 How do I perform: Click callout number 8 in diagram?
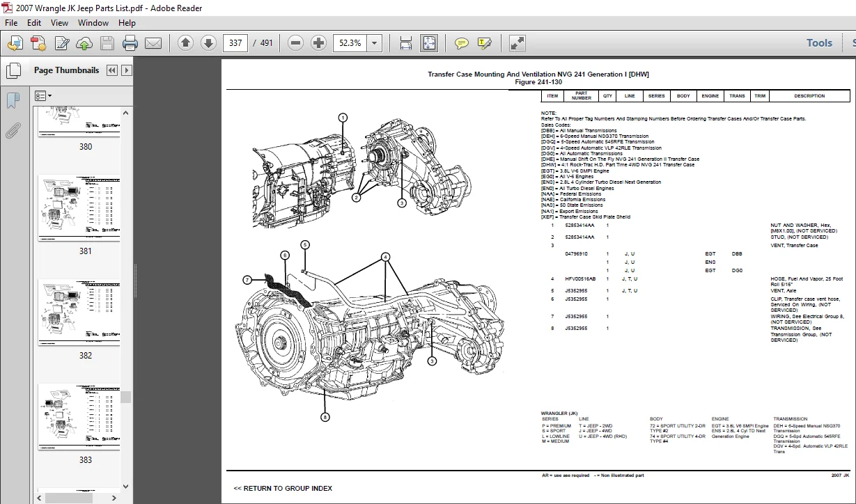[x=325, y=417]
